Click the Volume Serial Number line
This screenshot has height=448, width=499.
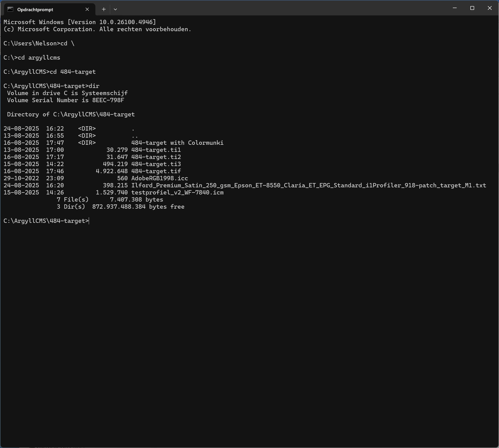[65, 100]
